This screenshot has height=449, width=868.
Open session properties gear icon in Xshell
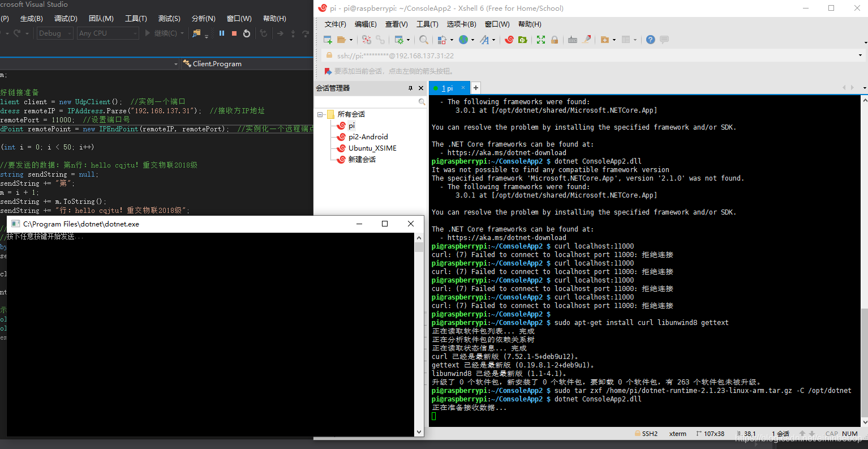click(399, 40)
